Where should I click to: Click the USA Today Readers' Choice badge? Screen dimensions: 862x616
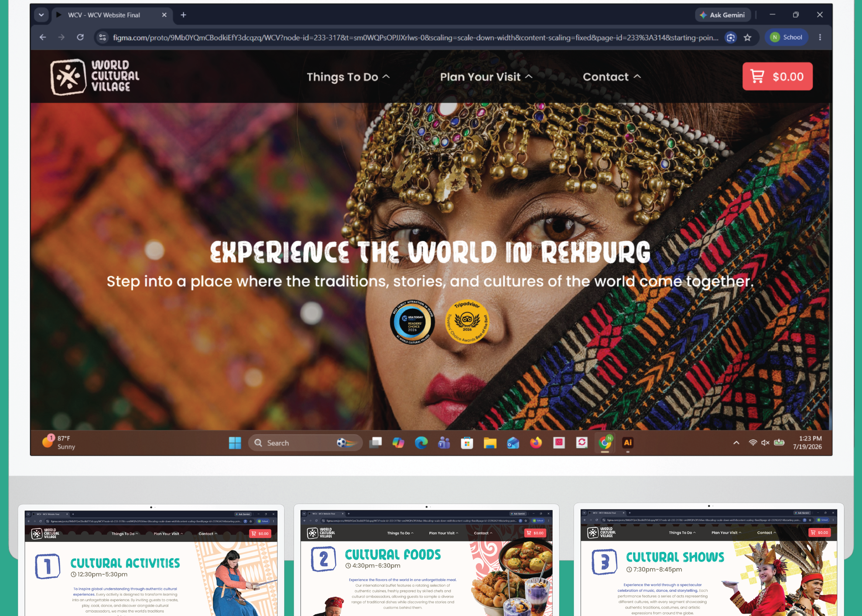click(412, 322)
